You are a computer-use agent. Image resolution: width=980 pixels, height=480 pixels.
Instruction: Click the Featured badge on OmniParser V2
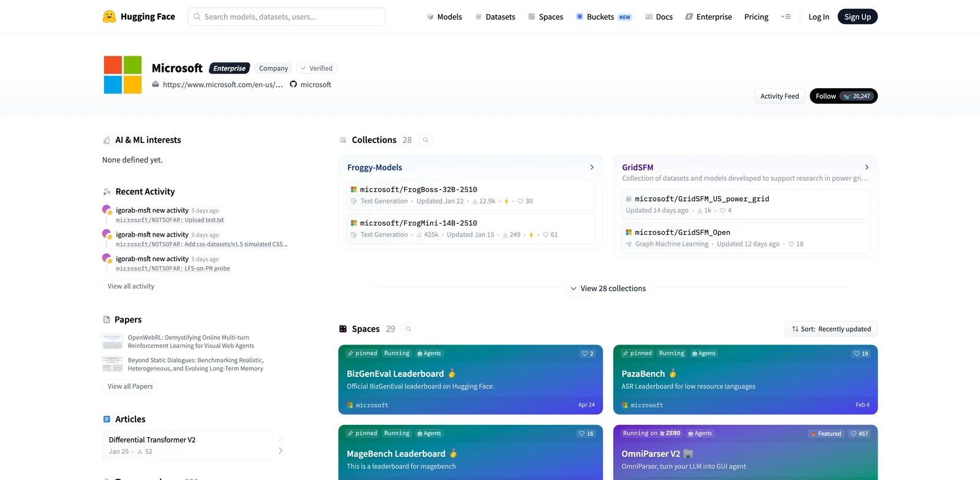tap(826, 433)
